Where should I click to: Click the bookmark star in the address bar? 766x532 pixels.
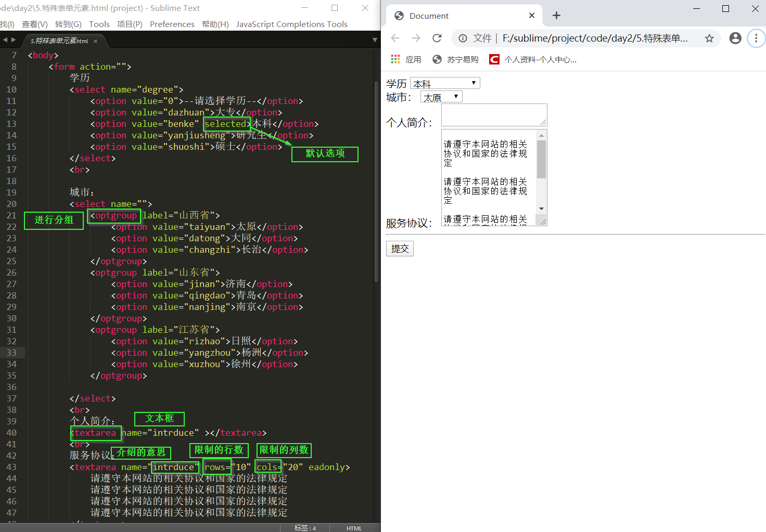[x=709, y=38]
